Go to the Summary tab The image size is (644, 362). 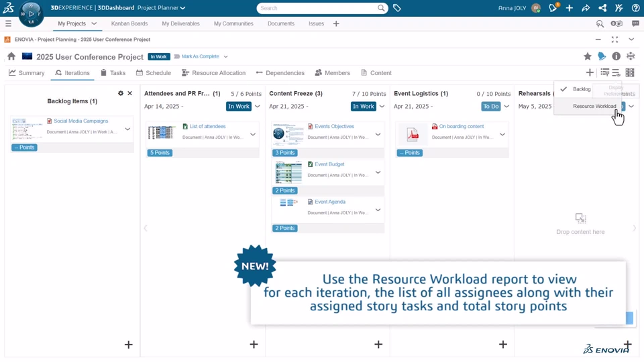tap(27, 72)
